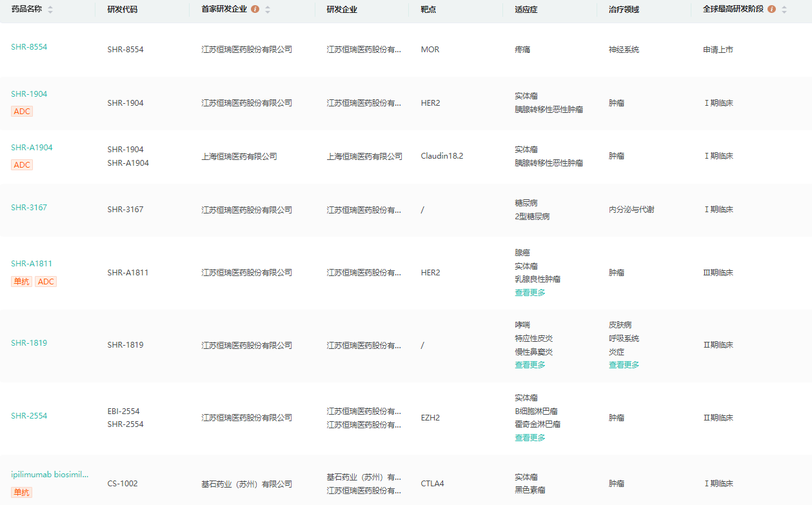Open drug SHR-2554 link
812x505 pixels.
29,416
